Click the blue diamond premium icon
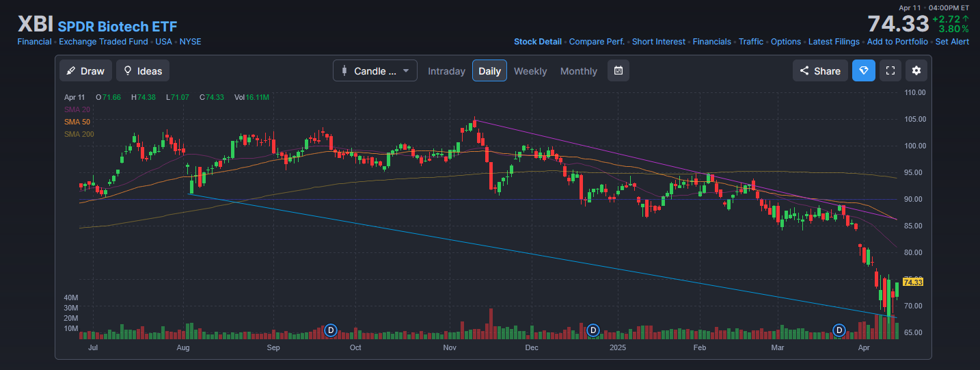 point(863,70)
